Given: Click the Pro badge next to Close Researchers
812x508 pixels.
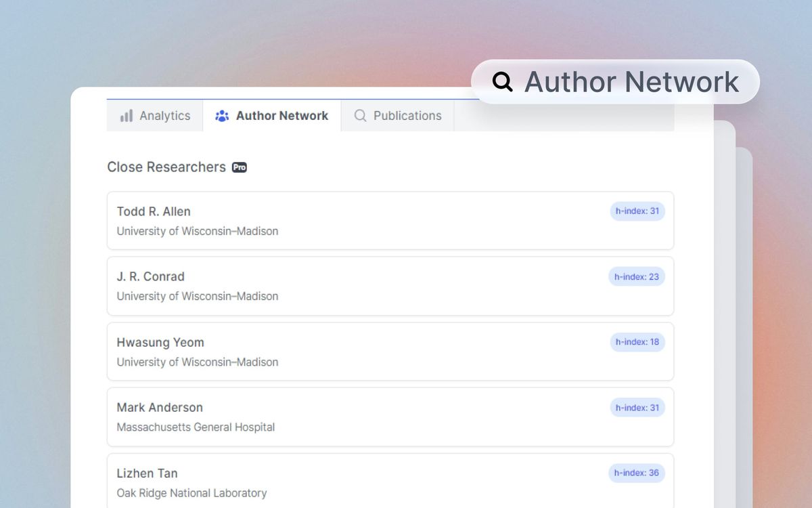Looking at the screenshot, I should [239, 167].
